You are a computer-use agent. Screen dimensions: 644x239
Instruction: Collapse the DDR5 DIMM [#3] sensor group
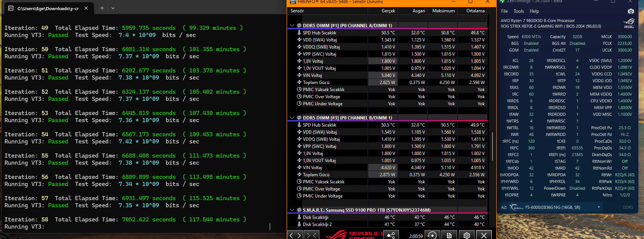292,118
